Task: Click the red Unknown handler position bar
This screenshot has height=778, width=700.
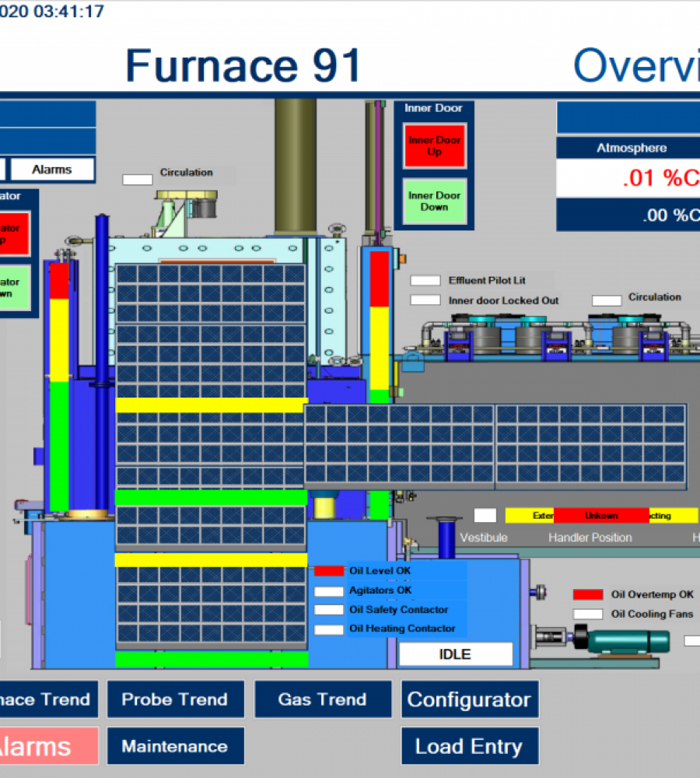Action: (x=600, y=515)
